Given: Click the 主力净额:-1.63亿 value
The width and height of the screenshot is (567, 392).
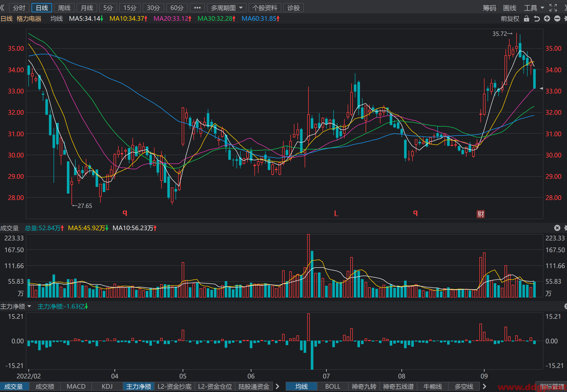Looking at the screenshot, I should pos(63,306).
